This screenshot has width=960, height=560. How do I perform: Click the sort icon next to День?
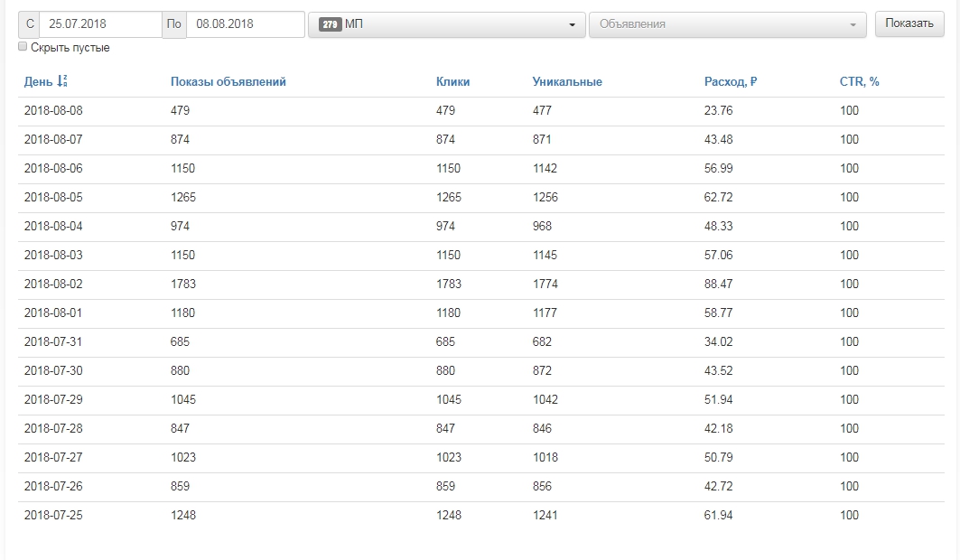click(61, 80)
